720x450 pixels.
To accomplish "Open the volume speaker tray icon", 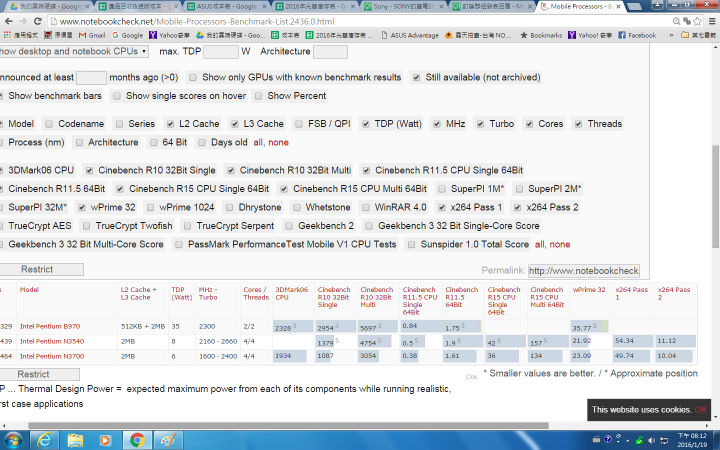I will click(652, 440).
